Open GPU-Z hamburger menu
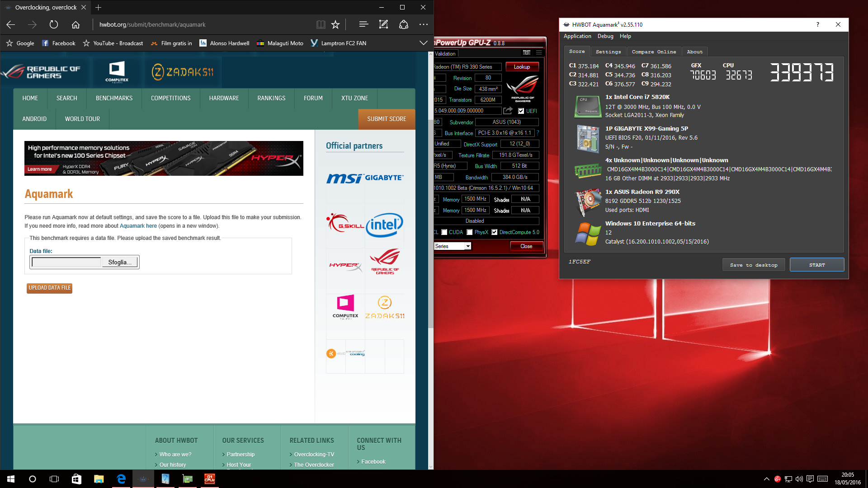Image resolution: width=868 pixels, height=488 pixels. point(539,52)
